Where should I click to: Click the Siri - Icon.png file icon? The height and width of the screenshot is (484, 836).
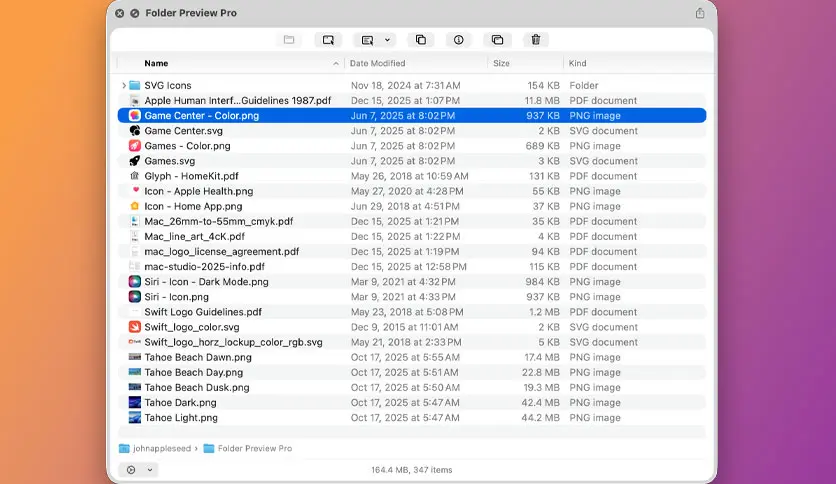point(135,296)
